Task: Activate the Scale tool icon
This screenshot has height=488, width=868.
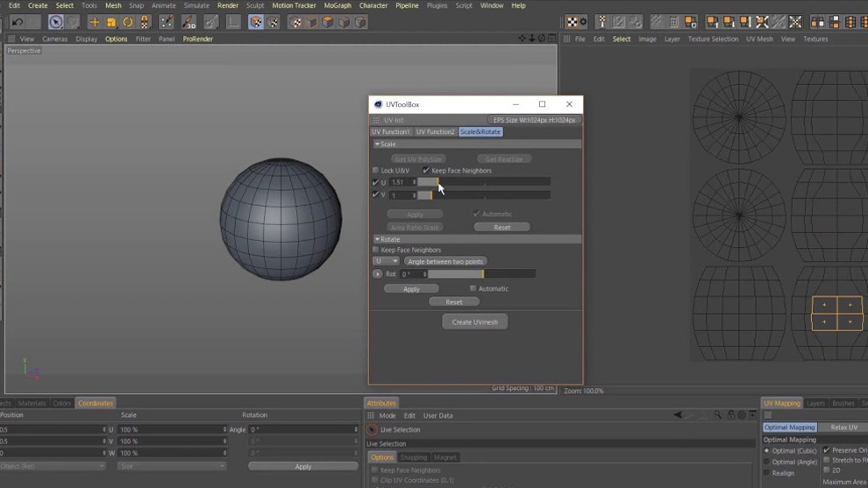Action: click(x=111, y=22)
